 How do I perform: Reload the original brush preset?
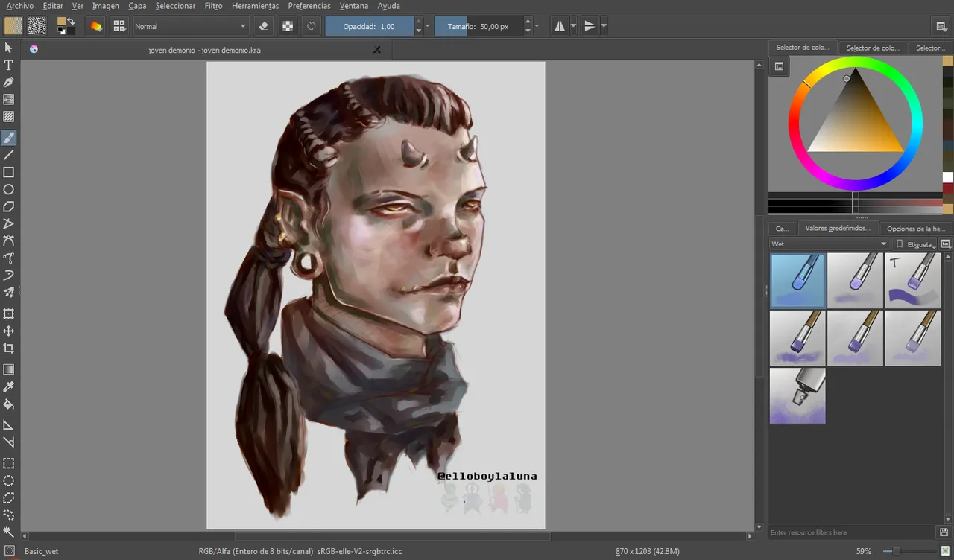pyautogui.click(x=311, y=26)
